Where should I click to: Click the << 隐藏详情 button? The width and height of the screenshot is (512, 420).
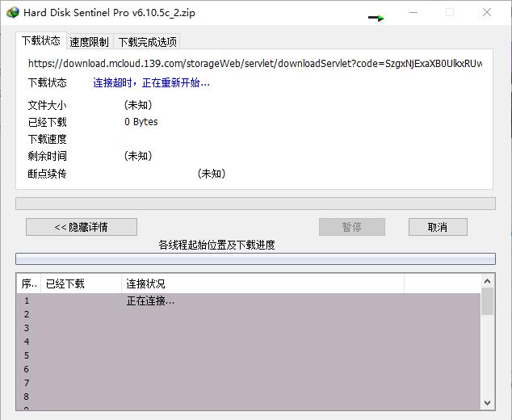pyautogui.click(x=82, y=227)
